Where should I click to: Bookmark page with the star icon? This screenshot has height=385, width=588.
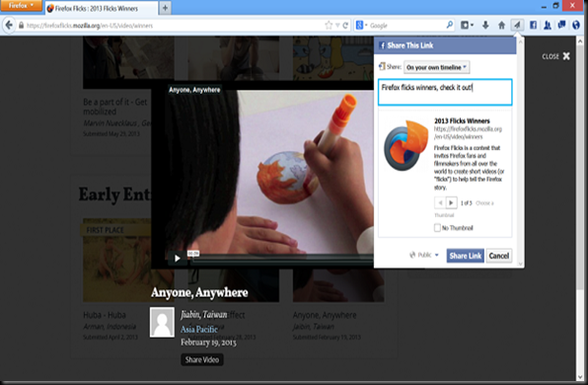[x=329, y=25]
